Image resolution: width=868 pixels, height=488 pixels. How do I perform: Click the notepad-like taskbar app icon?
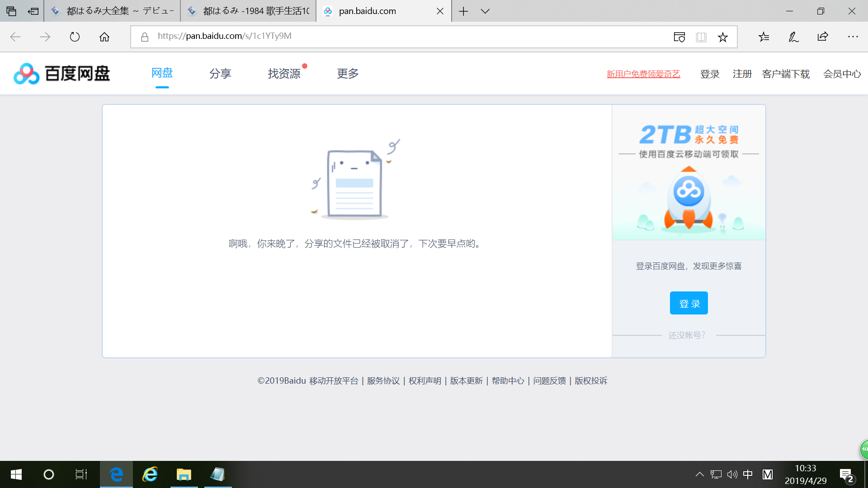pos(218,474)
